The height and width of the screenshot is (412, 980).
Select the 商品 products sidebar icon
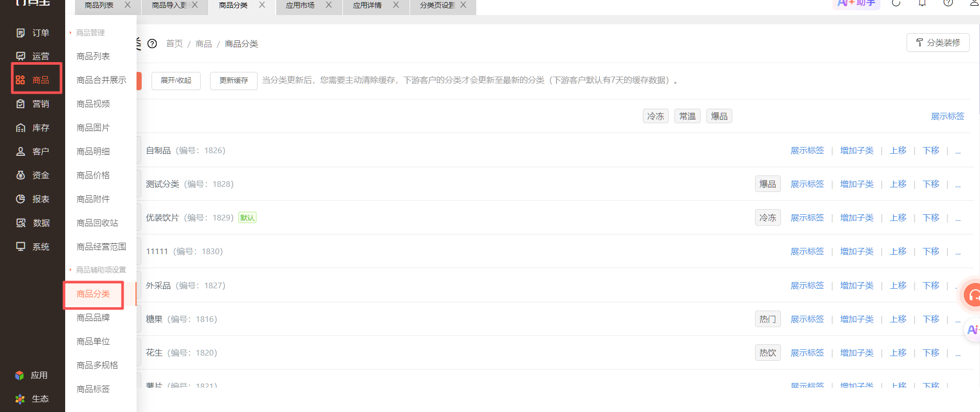pyautogui.click(x=21, y=80)
